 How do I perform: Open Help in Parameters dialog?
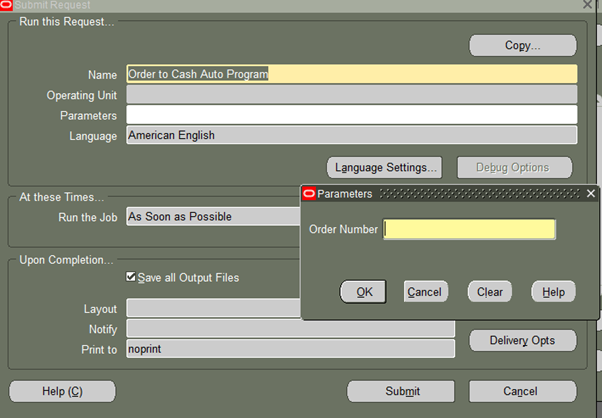pos(553,292)
